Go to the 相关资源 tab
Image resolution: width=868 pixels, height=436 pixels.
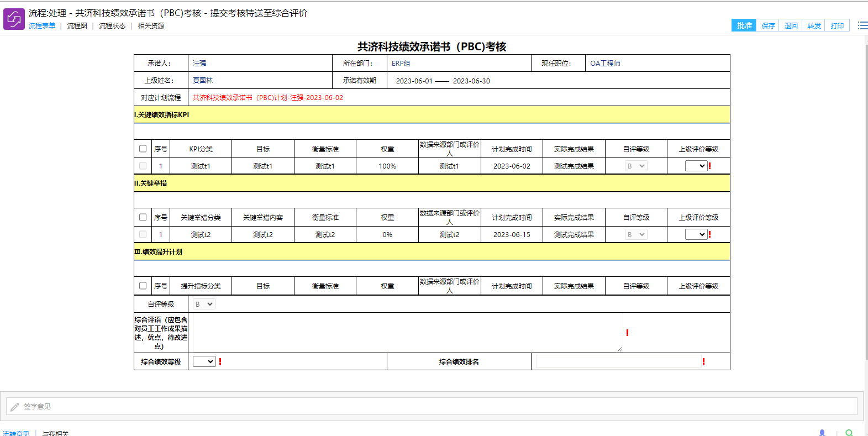(151, 26)
